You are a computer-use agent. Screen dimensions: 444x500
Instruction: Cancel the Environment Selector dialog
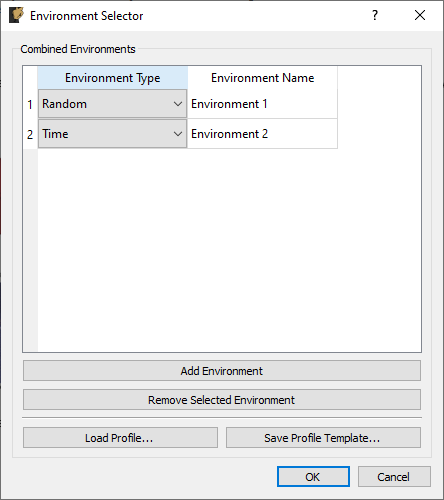coord(394,477)
